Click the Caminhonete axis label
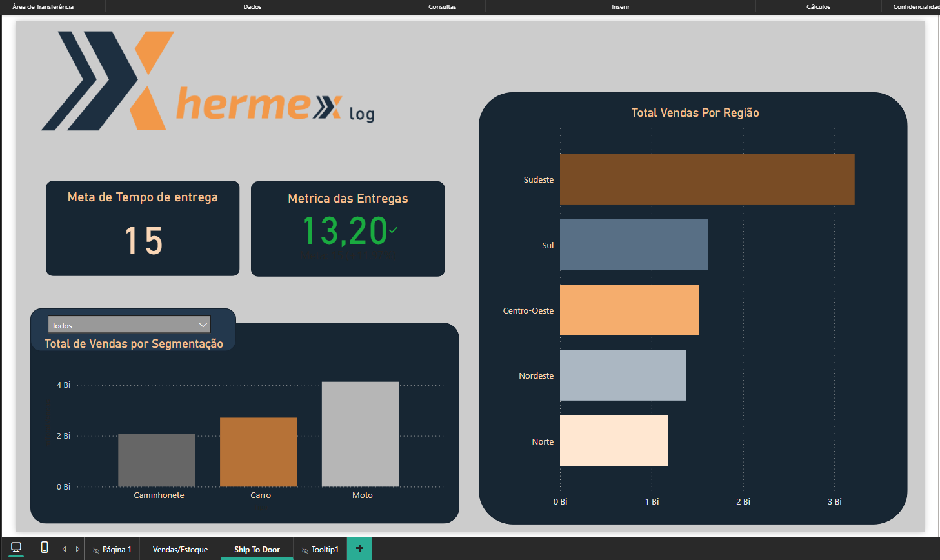Viewport: 940px width, 560px height. tap(159, 495)
